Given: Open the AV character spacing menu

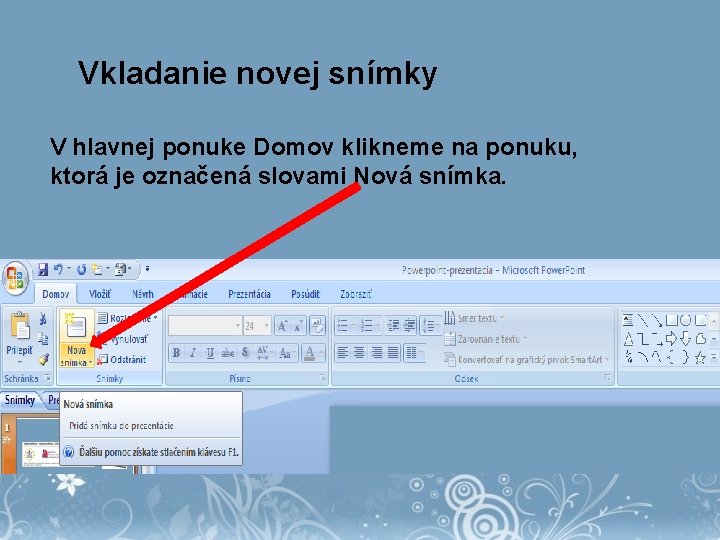Looking at the screenshot, I should tap(264, 353).
